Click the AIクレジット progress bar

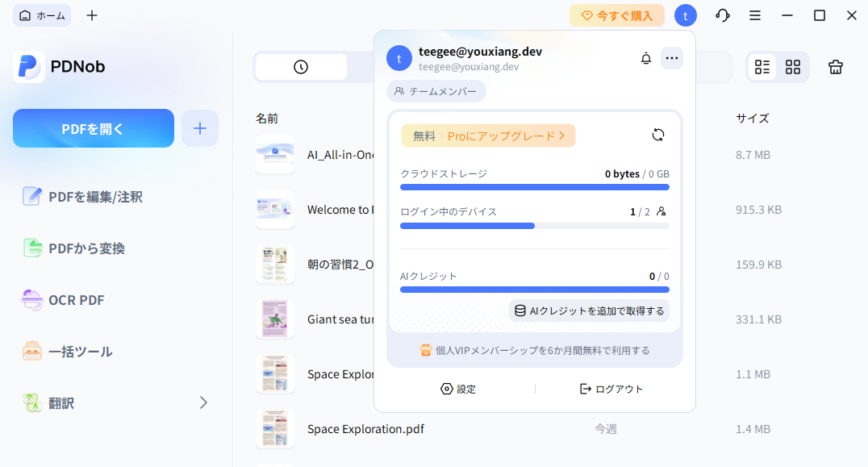coord(535,290)
